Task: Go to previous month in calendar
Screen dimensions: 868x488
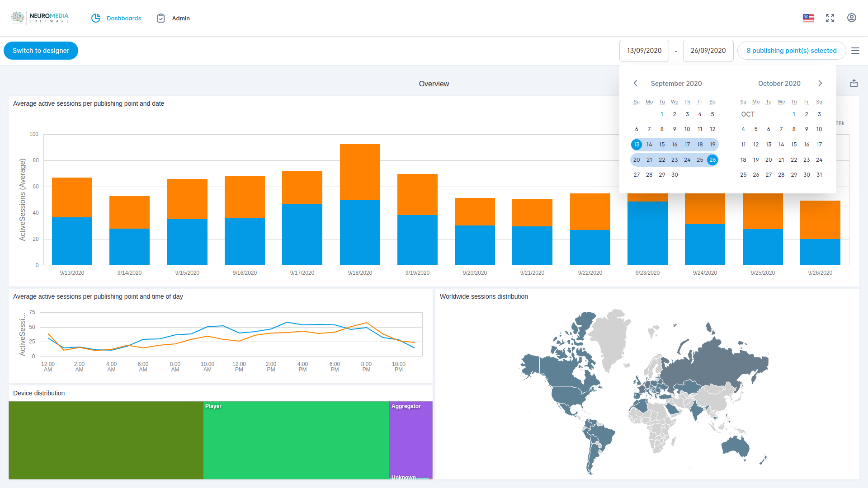Action: tap(636, 83)
